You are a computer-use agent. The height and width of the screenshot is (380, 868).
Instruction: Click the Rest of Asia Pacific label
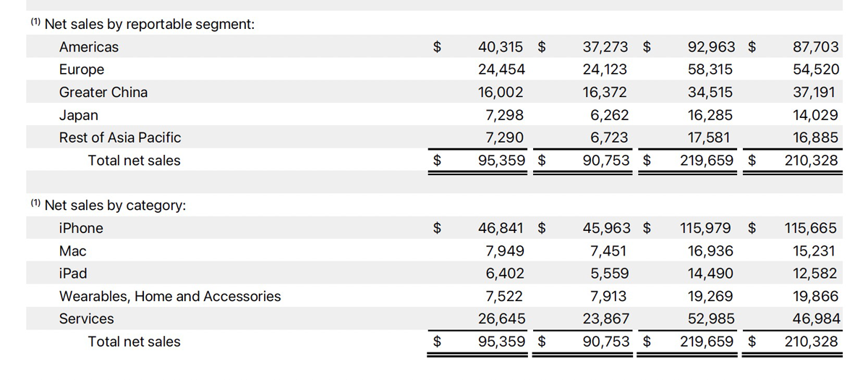click(120, 138)
